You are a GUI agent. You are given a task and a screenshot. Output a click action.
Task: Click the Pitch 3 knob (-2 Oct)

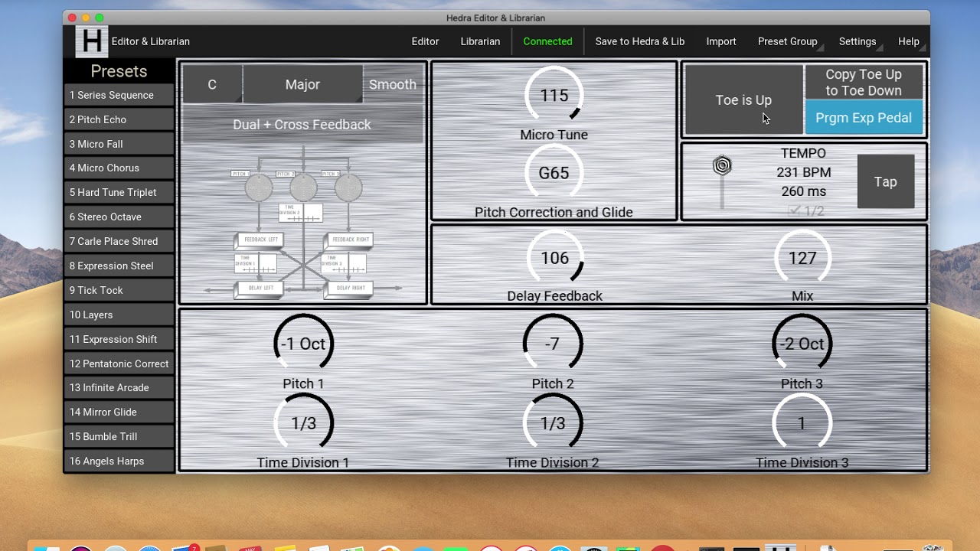point(802,344)
